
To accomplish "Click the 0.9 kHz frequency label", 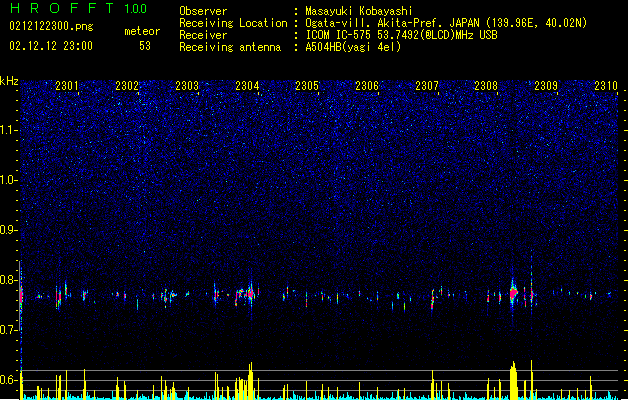I will click(x=7, y=230).
